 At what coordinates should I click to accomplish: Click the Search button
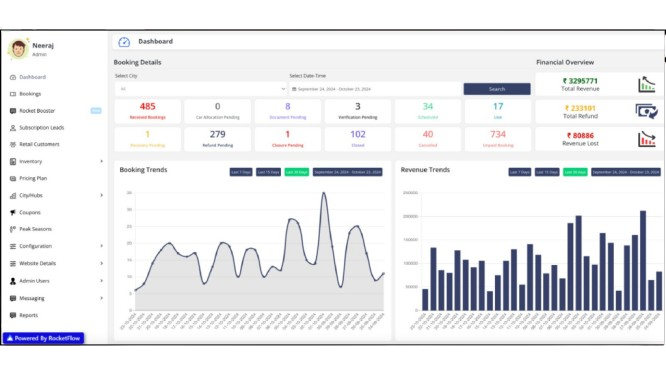tap(497, 89)
